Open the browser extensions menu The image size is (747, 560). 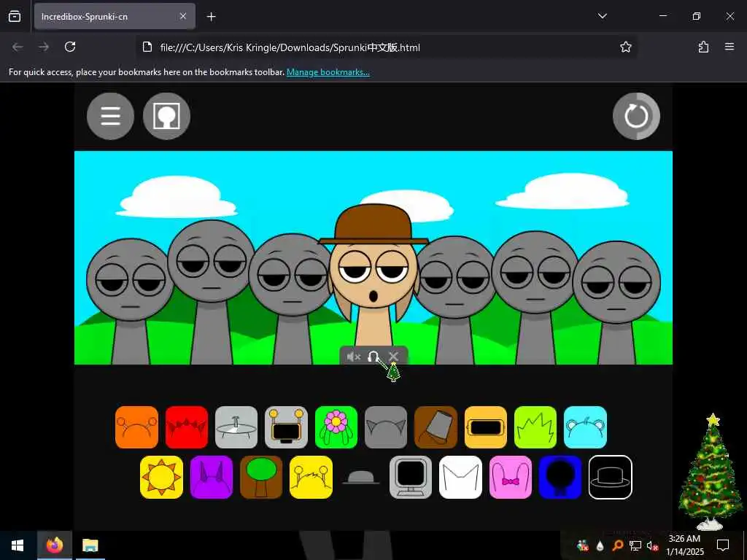point(703,47)
